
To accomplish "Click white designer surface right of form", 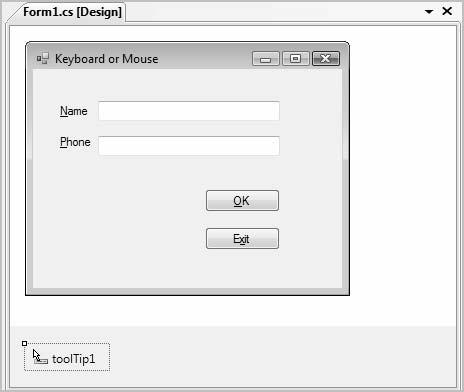I will (400, 167).
